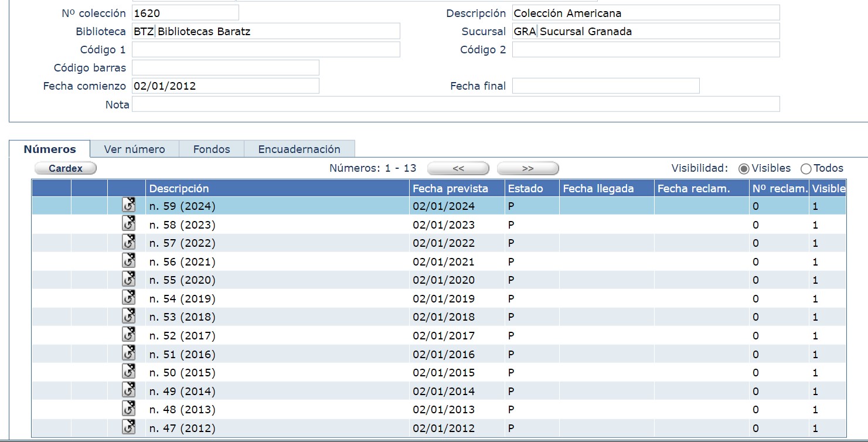Image resolution: width=868 pixels, height=442 pixels.
Task: Select row description n. 58 (2023)
Action: [x=182, y=225]
